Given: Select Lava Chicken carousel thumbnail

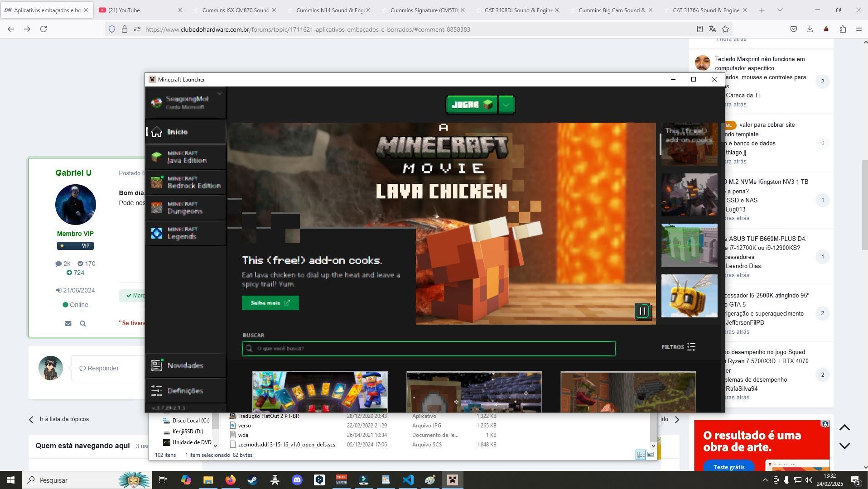Looking at the screenshot, I should [689, 144].
